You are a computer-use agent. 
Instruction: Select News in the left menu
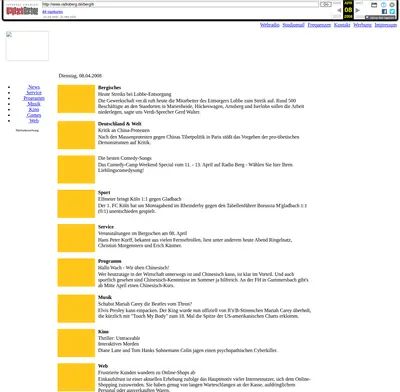tap(34, 87)
